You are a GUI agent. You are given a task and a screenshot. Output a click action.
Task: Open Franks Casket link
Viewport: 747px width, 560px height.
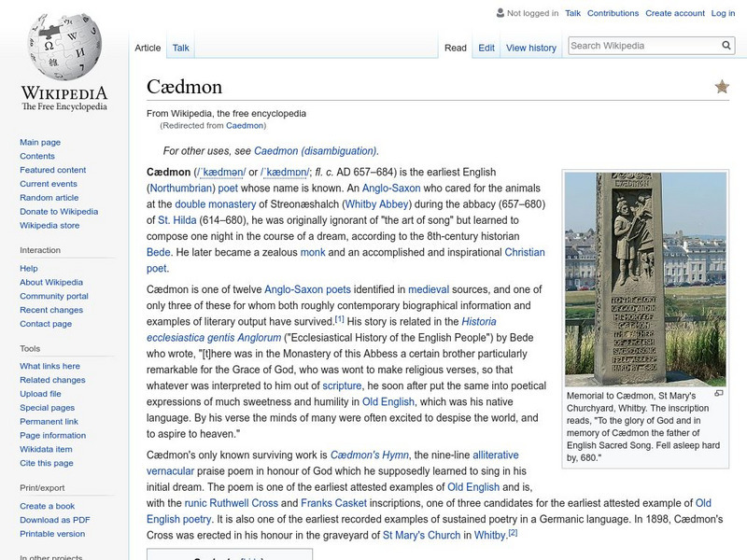tap(333, 503)
